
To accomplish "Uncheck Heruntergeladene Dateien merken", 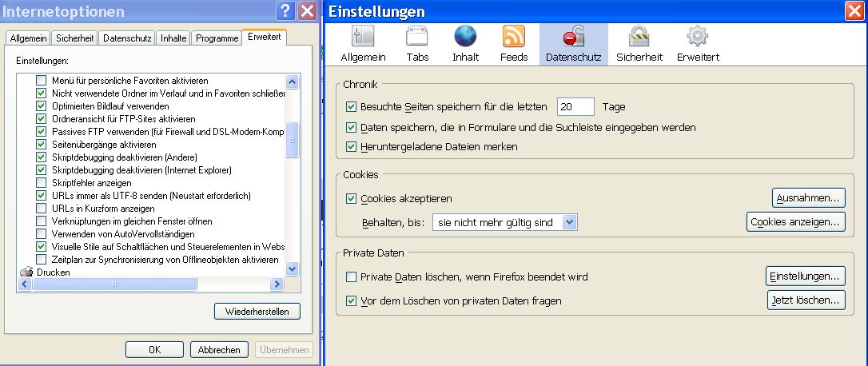I will pyautogui.click(x=351, y=147).
